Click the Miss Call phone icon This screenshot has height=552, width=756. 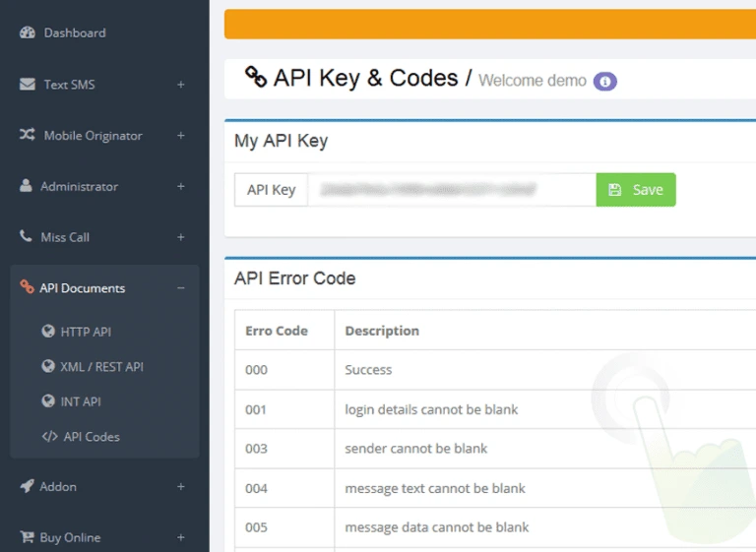click(27, 237)
